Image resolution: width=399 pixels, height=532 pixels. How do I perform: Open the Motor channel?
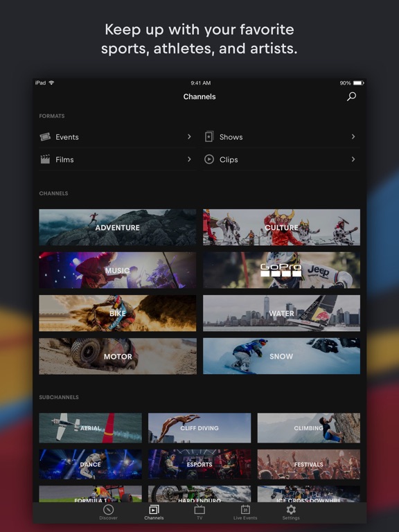pyautogui.click(x=117, y=356)
